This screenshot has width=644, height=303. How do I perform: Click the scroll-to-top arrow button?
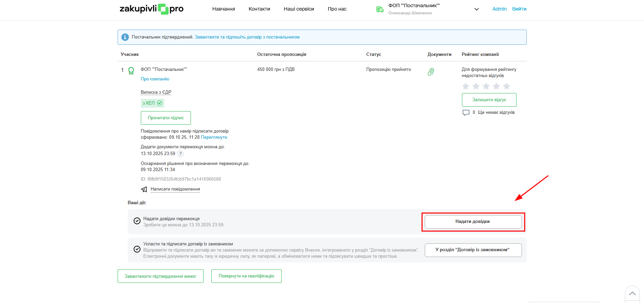[x=632, y=293]
